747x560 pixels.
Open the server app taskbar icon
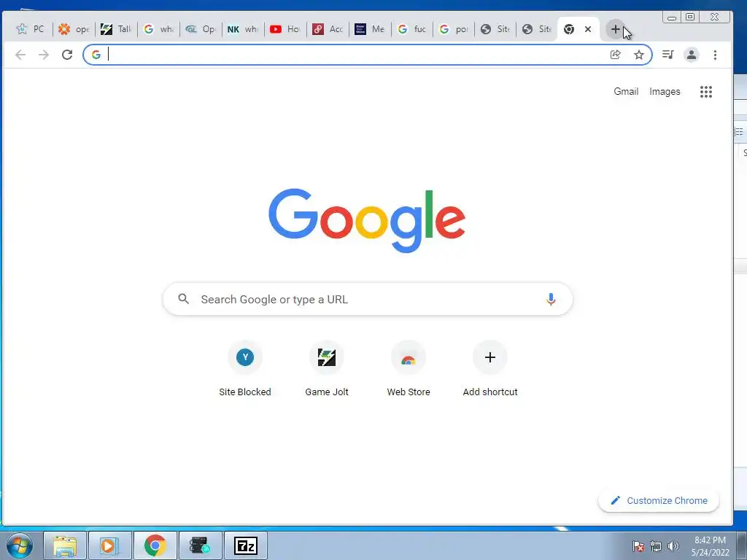(200, 545)
